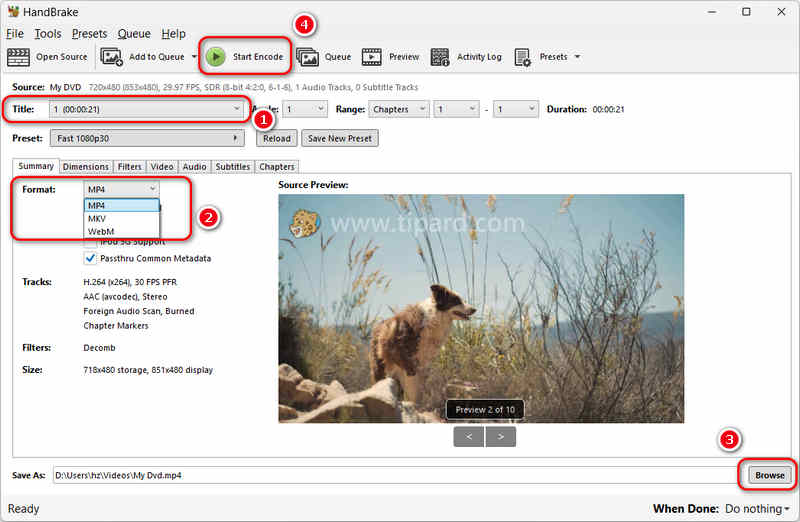Open the Help menu
Viewport: 800px width, 522px height.
[x=173, y=34]
